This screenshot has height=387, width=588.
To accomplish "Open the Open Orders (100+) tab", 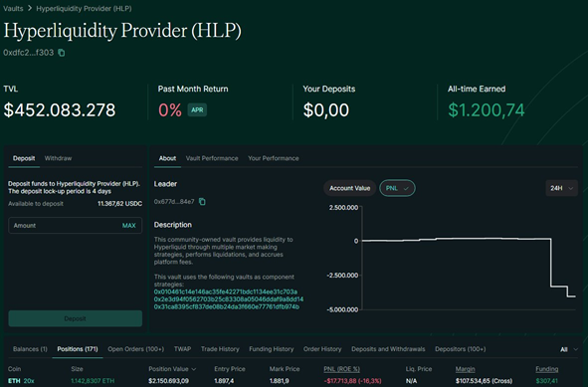I will (135, 349).
